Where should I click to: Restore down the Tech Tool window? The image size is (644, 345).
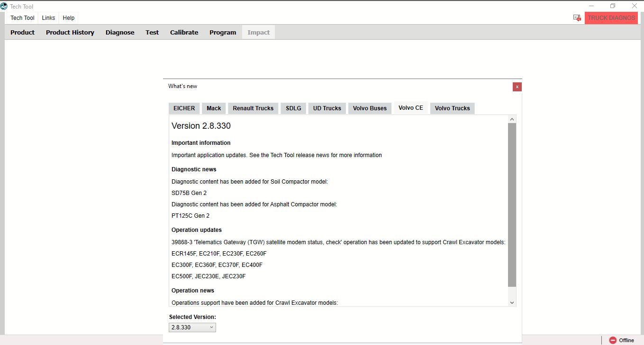tap(613, 6)
